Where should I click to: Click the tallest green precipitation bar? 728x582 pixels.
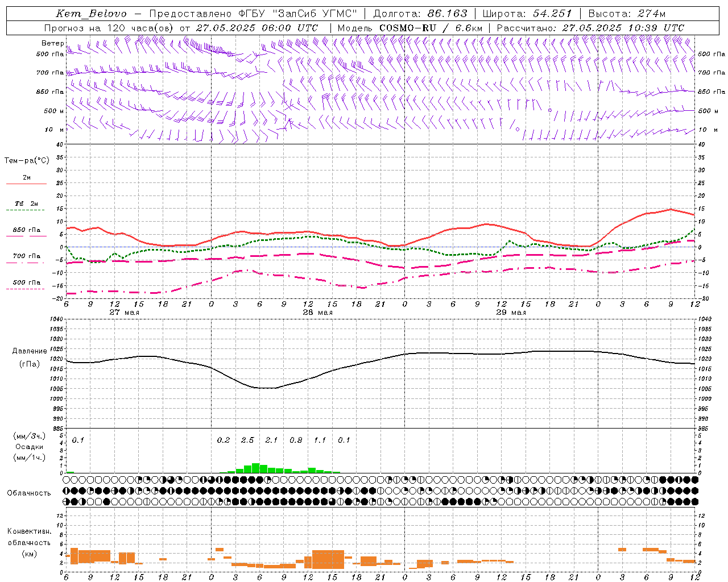click(x=256, y=468)
